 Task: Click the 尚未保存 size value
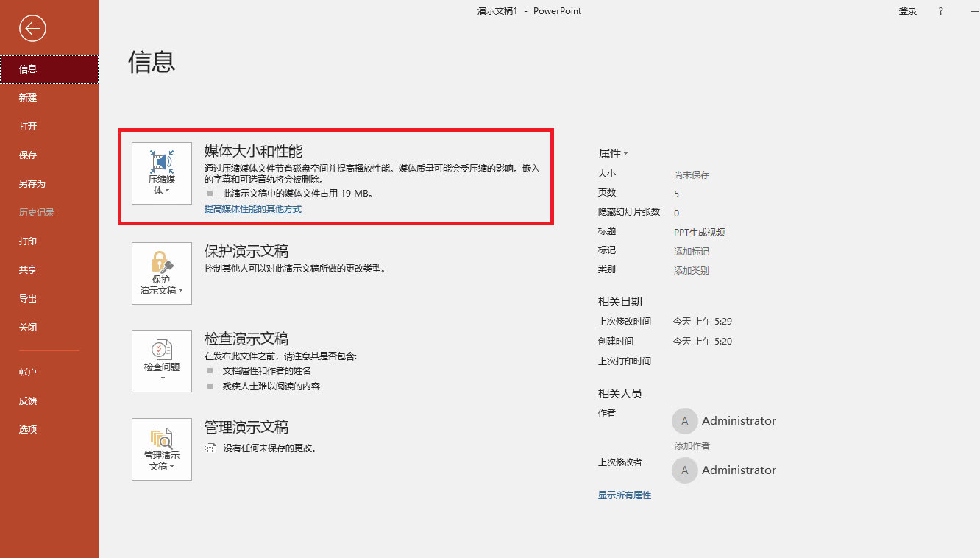[692, 175]
